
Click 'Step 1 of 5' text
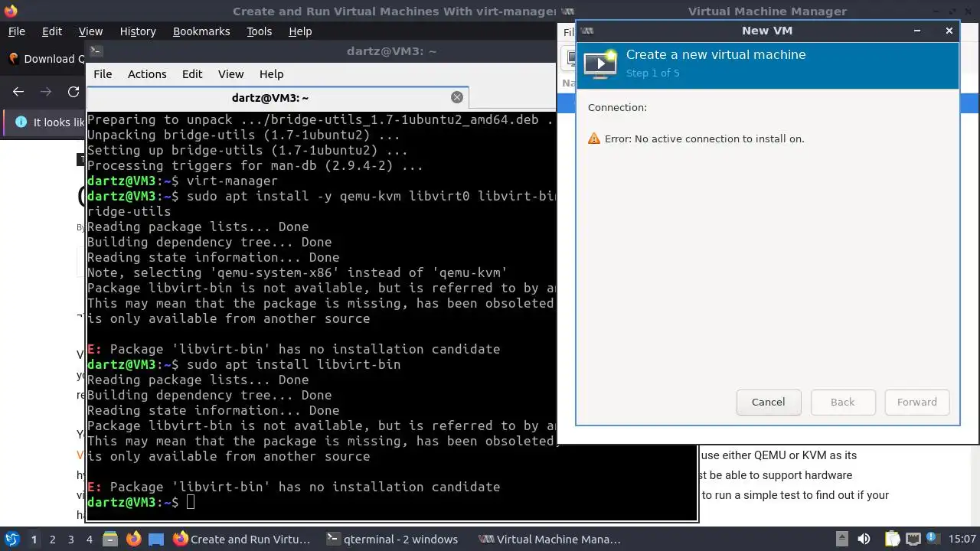653,73
